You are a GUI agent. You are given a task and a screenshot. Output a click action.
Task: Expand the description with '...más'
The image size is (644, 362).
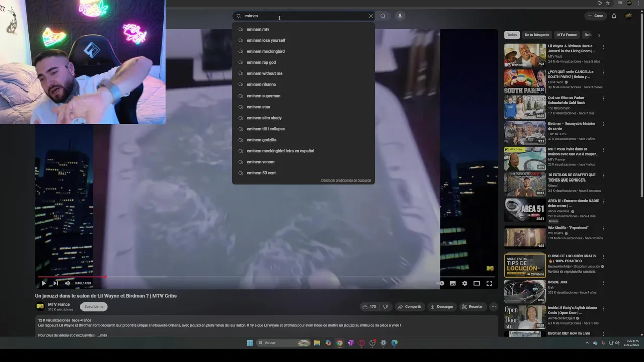(102, 335)
